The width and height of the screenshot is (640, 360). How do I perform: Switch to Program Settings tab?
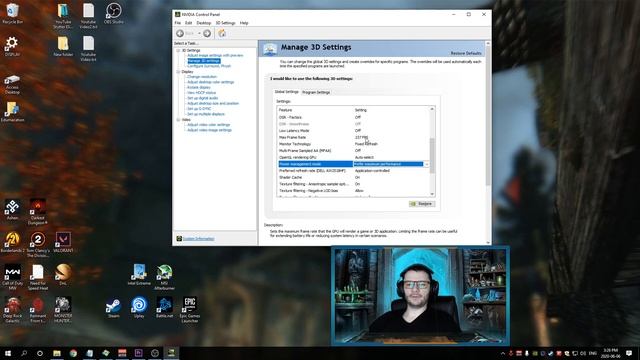(x=316, y=92)
